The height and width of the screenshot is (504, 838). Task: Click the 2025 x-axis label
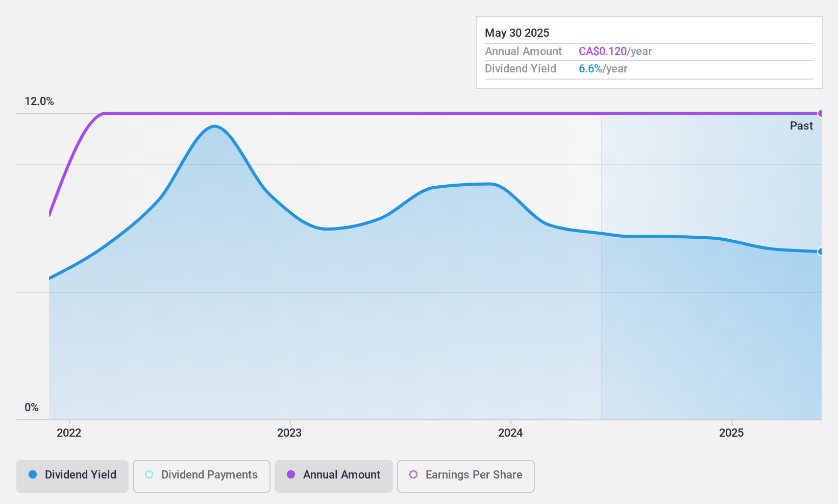coord(731,433)
